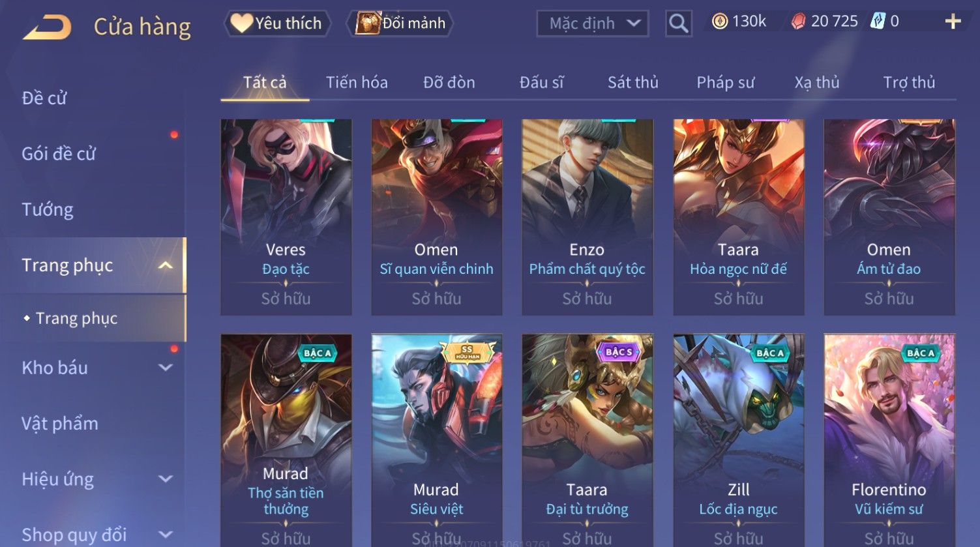Add currency with the plus icon

[x=953, y=22]
